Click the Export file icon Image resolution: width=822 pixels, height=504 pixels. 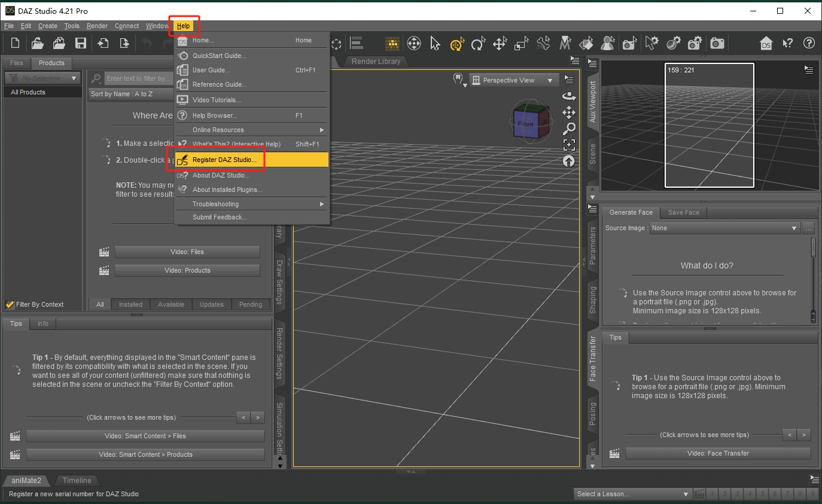[x=124, y=43]
